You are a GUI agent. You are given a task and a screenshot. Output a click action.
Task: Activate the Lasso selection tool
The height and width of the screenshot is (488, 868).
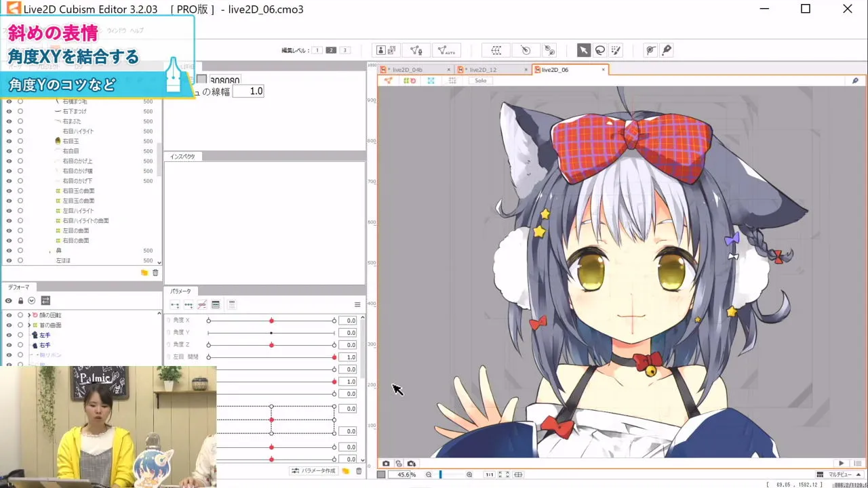pyautogui.click(x=600, y=50)
